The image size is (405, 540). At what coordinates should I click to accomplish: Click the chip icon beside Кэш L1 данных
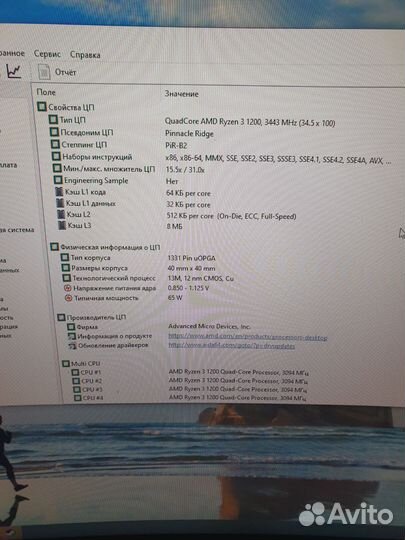[61, 203]
